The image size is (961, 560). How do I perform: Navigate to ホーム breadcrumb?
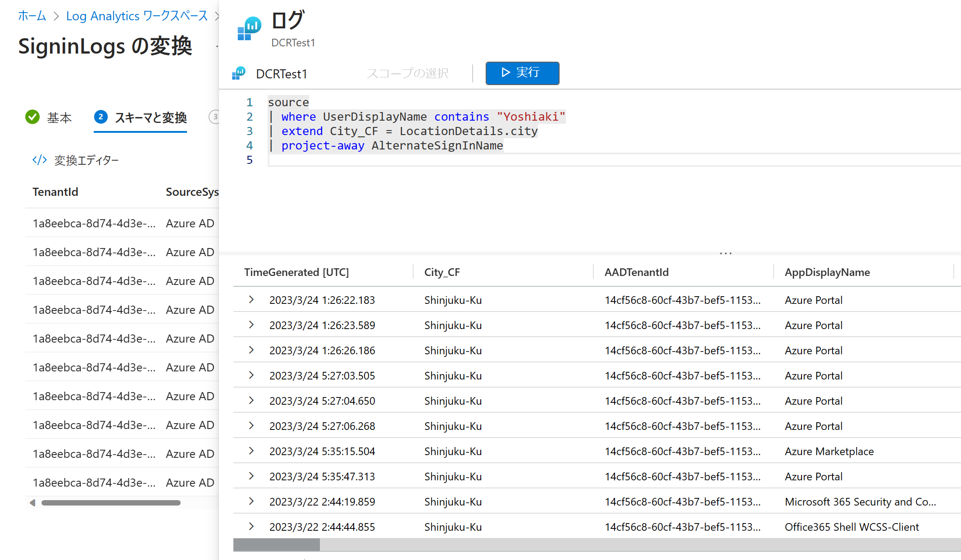click(x=32, y=15)
